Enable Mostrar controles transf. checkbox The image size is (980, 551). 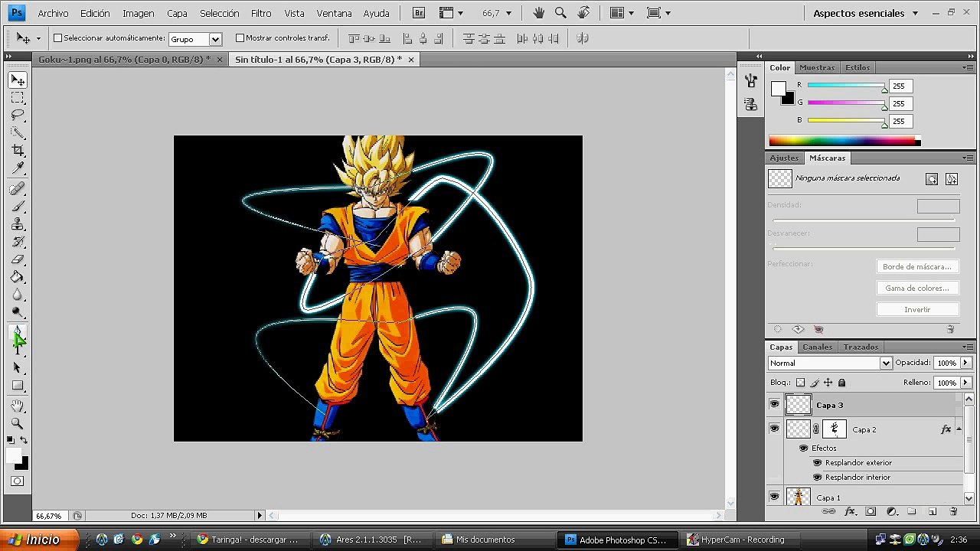(x=240, y=37)
